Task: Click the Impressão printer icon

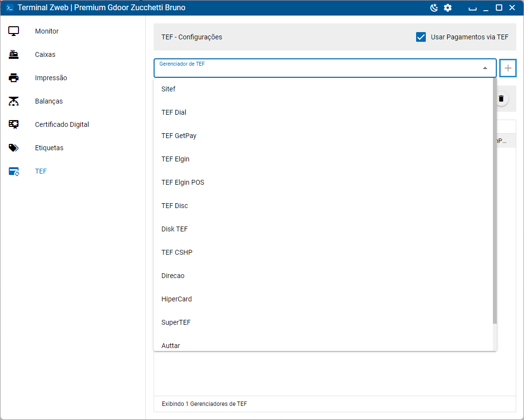Action: pos(14,78)
